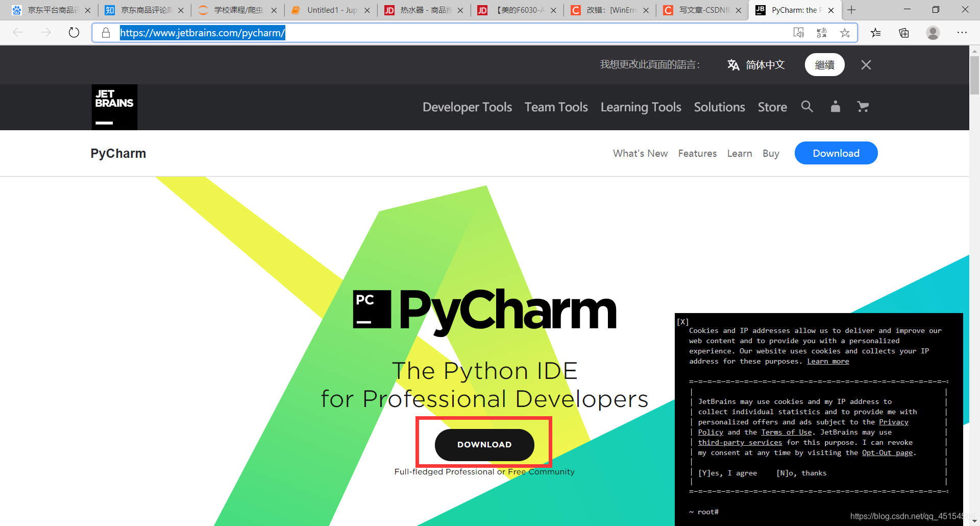Click the black DOWNLOAD button
This screenshot has height=526, width=980.
[x=484, y=445]
